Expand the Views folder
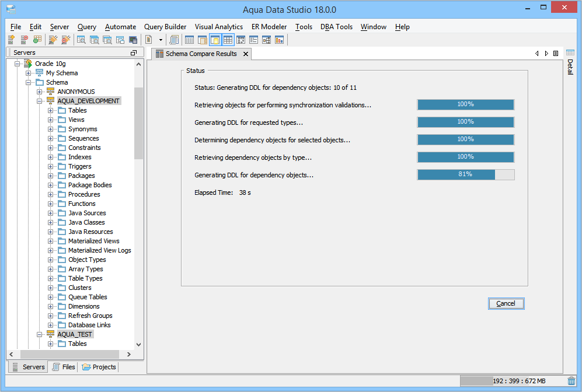This screenshot has width=582, height=392. [x=50, y=120]
